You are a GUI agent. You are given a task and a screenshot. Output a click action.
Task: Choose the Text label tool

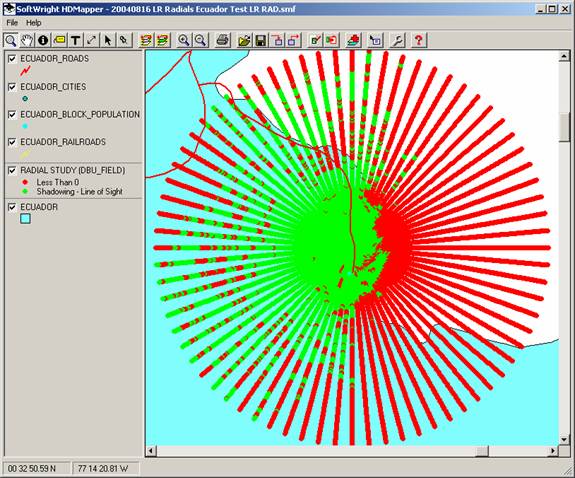75,40
